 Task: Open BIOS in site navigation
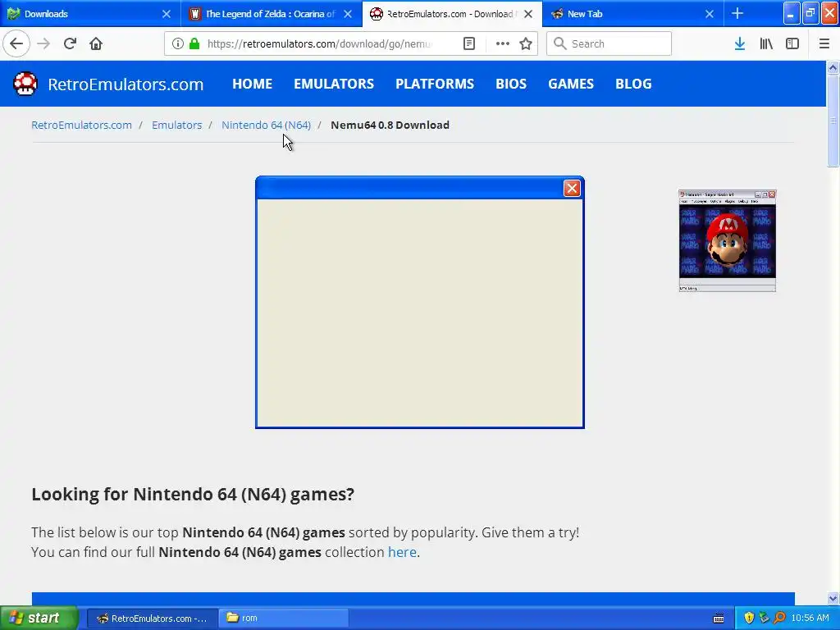(x=511, y=84)
